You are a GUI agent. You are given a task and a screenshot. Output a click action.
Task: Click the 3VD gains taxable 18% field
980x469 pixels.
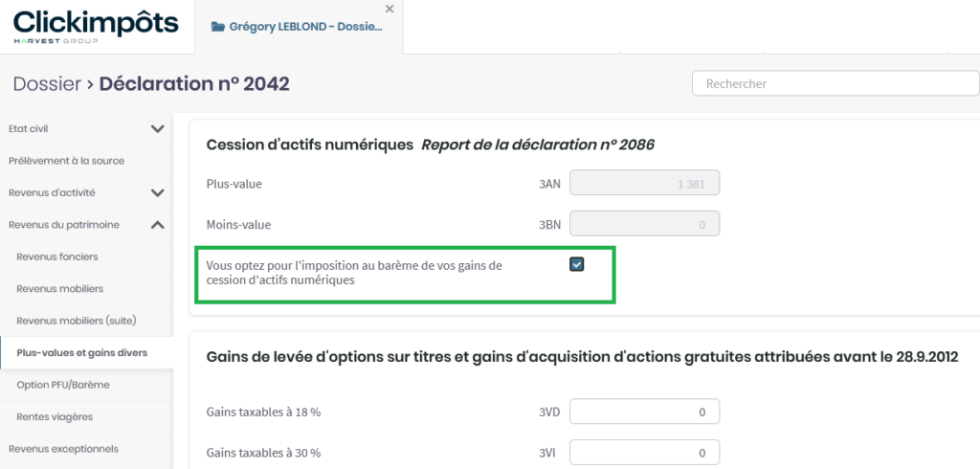(x=644, y=412)
